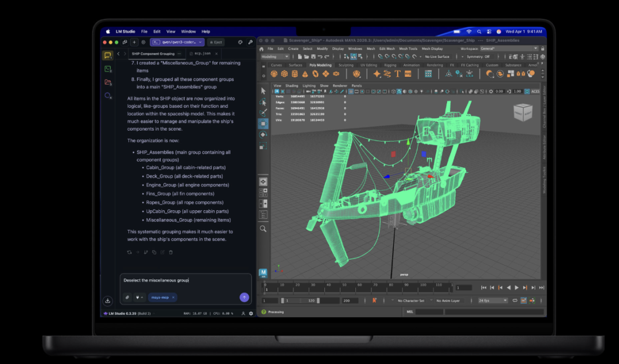Open the My Models folder sidebar icon
Viewport: 619px width, 364px height.
tap(107, 83)
